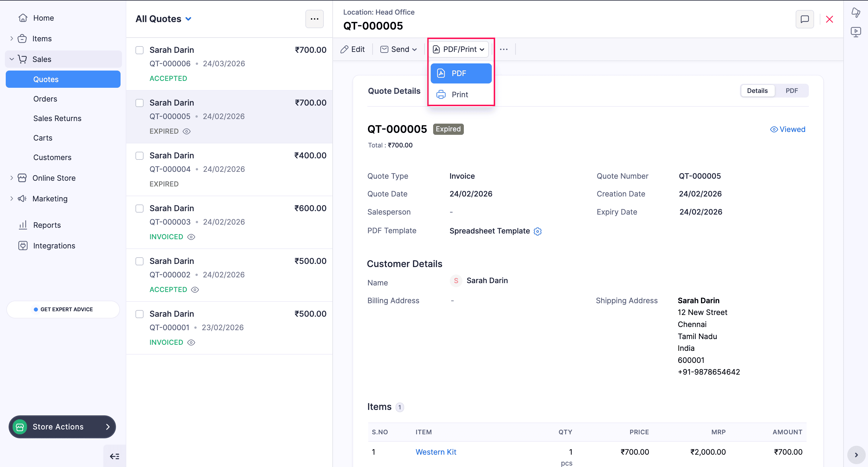This screenshot has width=868, height=467.
Task: Expand the Send dropdown
Action: click(399, 50)
